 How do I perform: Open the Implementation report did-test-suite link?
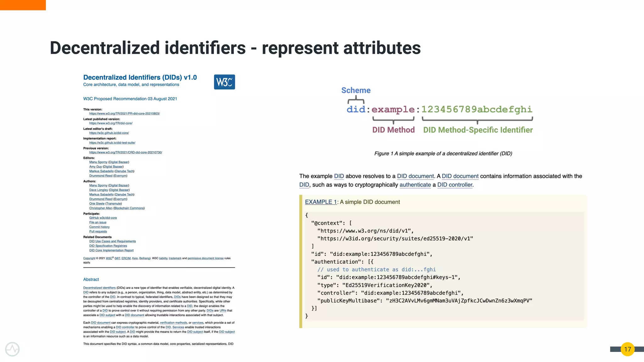click(112, 143)
